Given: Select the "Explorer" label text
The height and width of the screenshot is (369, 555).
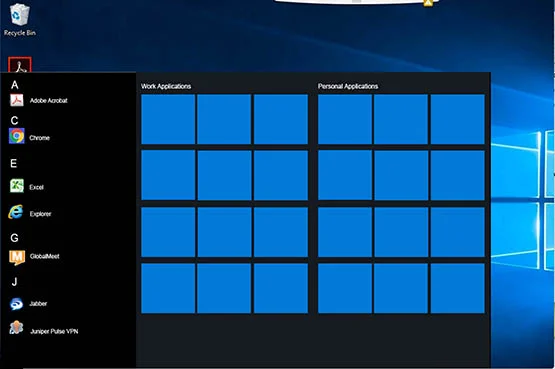Looking at the screenshot, I should [40, 214].
